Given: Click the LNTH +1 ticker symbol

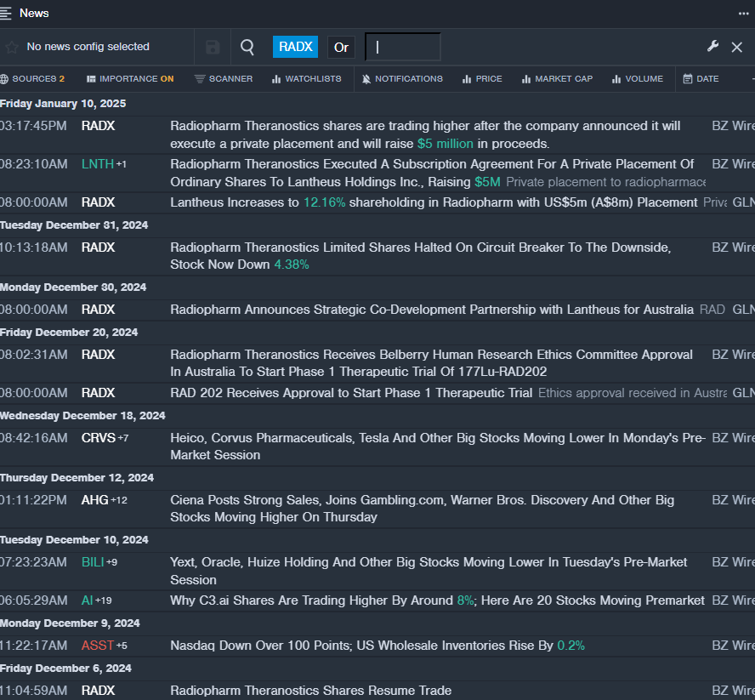Looking at the screenshot, I should [104, 164].
